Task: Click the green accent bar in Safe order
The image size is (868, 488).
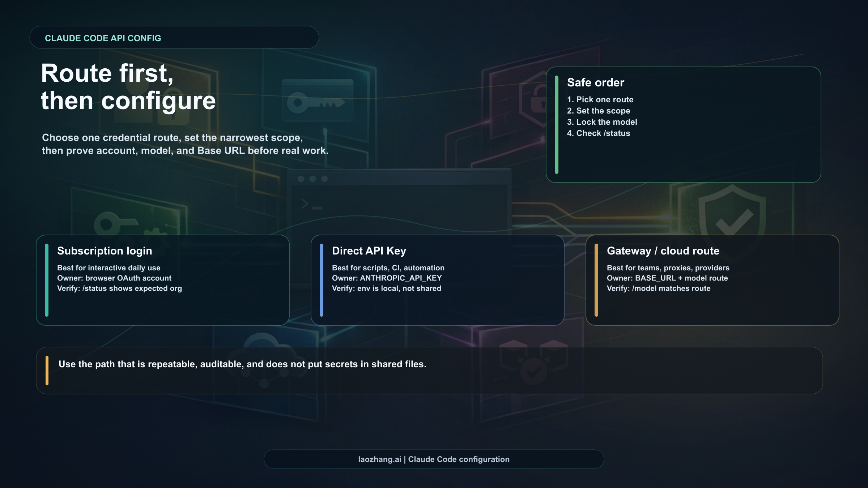Action: pyautogui.click(x=557, y=125)
